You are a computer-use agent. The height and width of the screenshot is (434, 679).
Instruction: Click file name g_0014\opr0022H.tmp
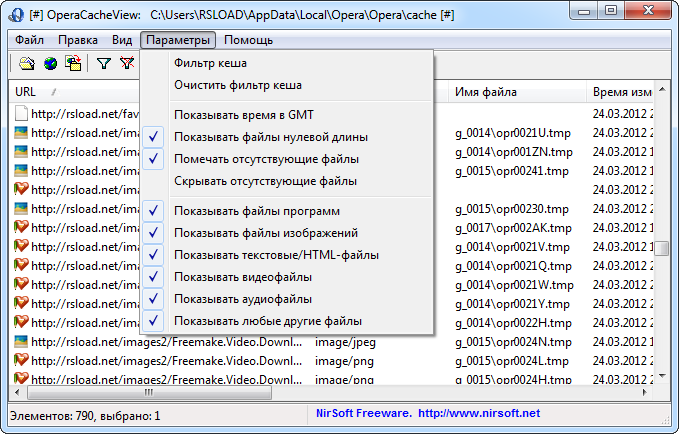[513, 323]
